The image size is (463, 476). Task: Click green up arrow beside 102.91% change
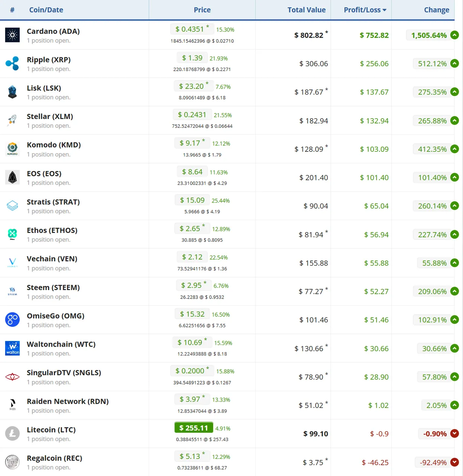tap(454, 319)
